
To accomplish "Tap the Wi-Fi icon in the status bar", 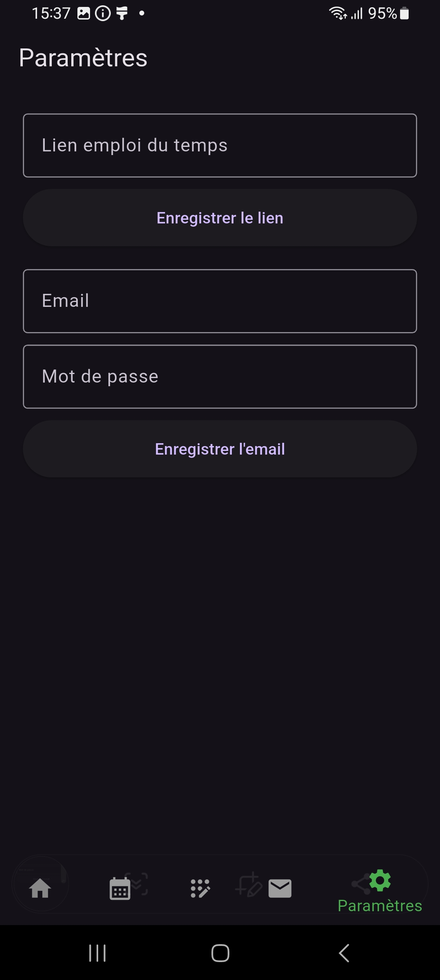I will coord(338,13).
